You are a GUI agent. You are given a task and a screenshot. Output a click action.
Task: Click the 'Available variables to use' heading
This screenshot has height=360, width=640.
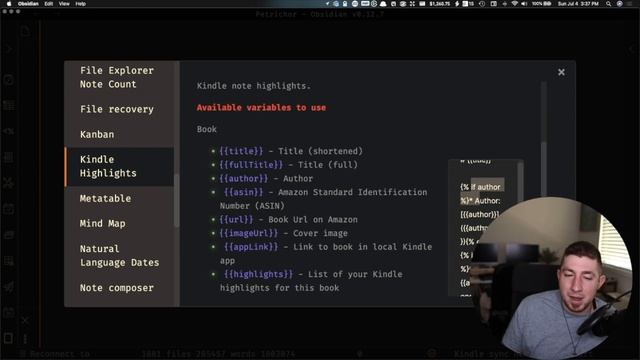click(261, 108)
